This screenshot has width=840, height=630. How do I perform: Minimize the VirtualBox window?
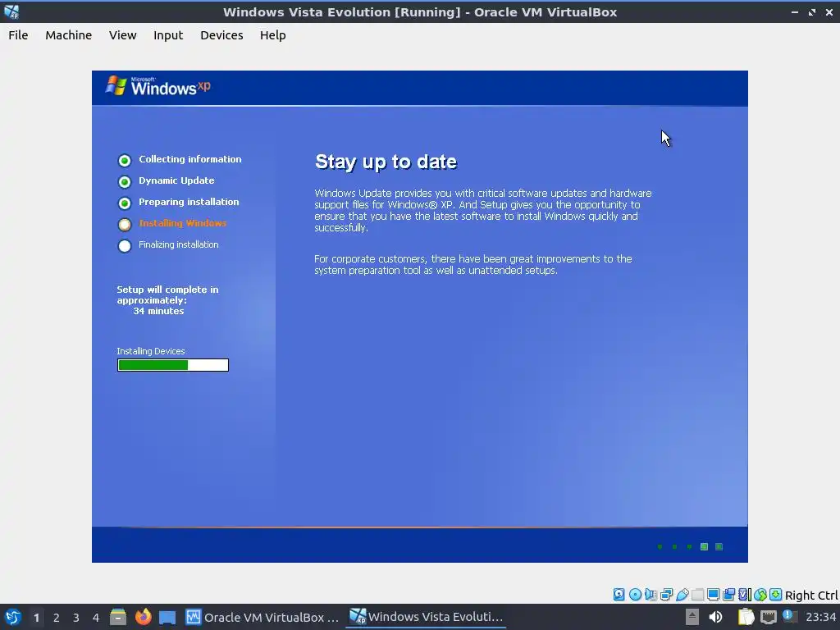point(794,11)
